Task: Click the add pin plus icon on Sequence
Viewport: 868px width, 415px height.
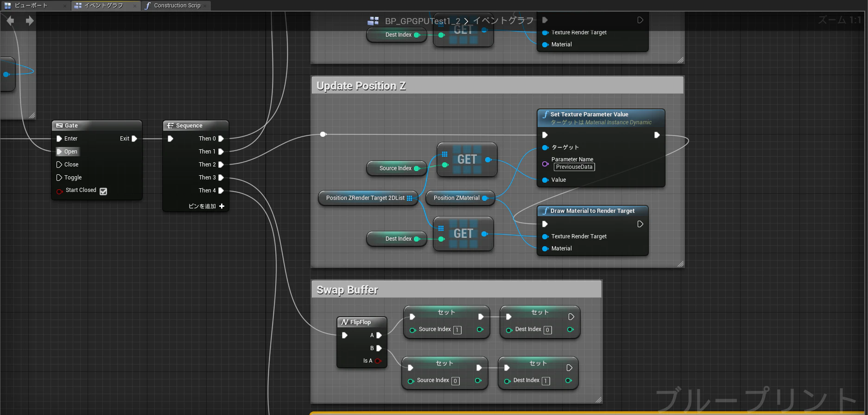Action: pos(222,206)
